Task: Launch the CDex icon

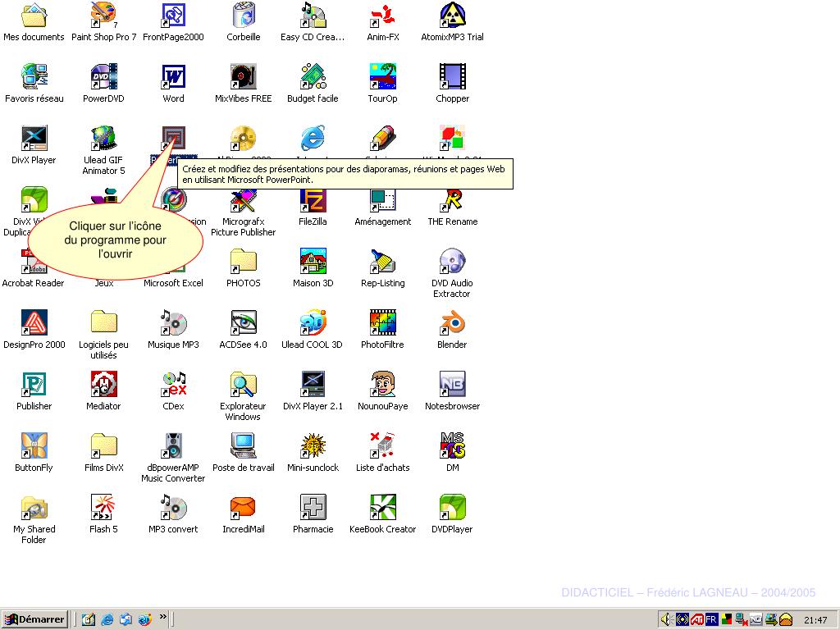Action: pos(174,384)
